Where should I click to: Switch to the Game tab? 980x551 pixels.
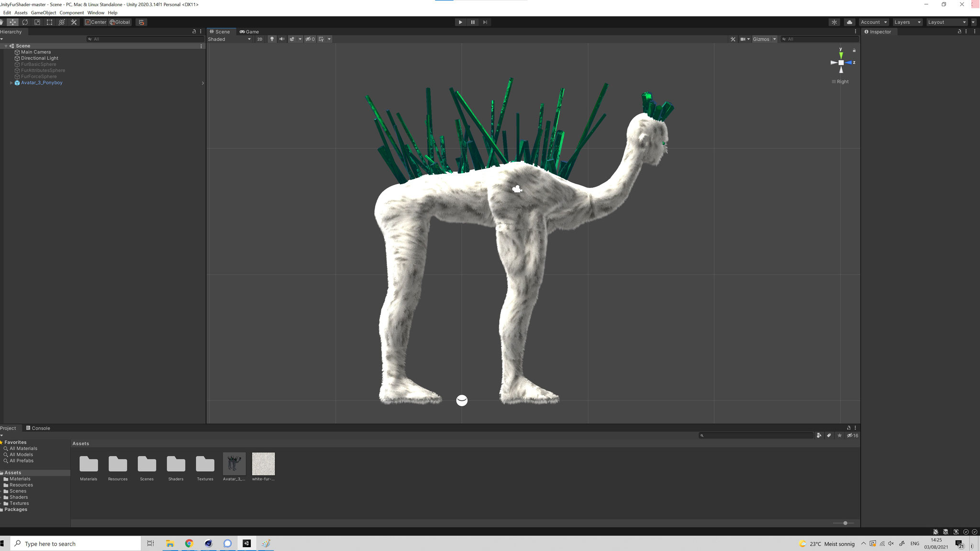[249, 32]
